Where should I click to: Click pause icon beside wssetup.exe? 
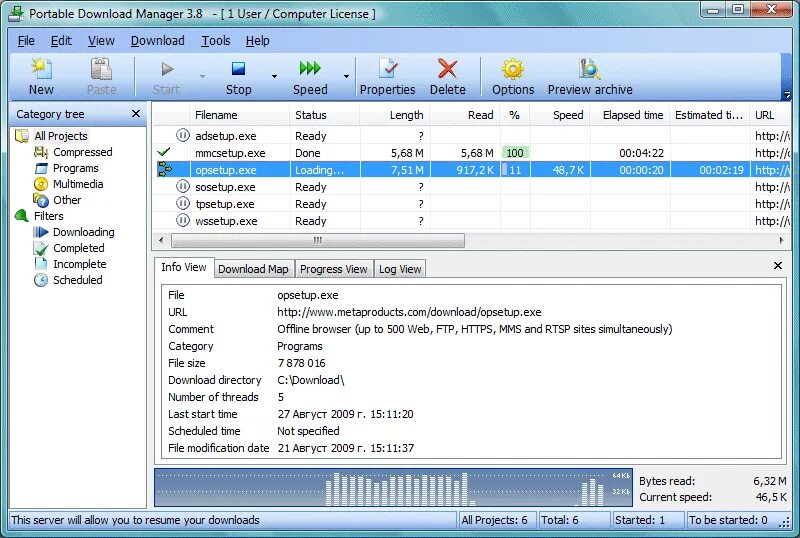click(x=182, y=221)
